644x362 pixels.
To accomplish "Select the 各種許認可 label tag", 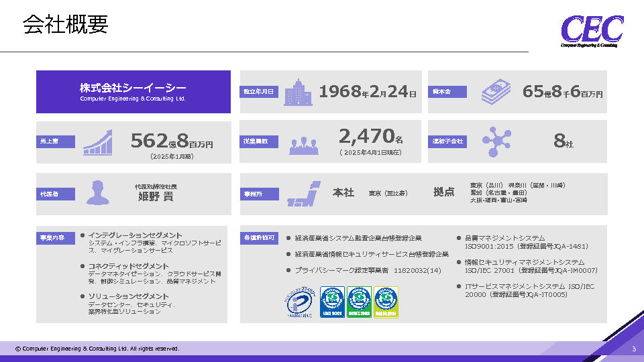I will pos(259,237).
